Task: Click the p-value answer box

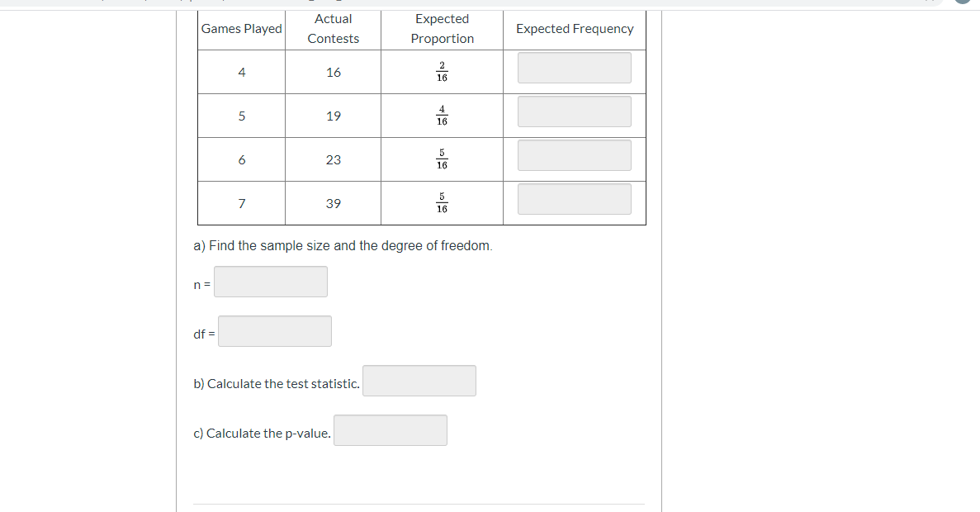Action: pos(391,430)
